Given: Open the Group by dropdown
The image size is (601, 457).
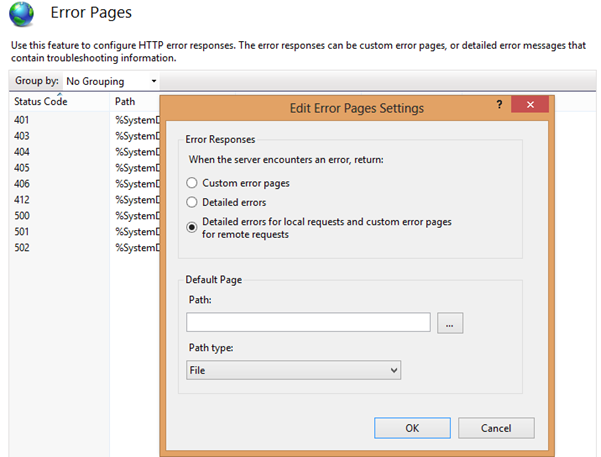Looking at the screenshot, I should [x=111, y=81].
